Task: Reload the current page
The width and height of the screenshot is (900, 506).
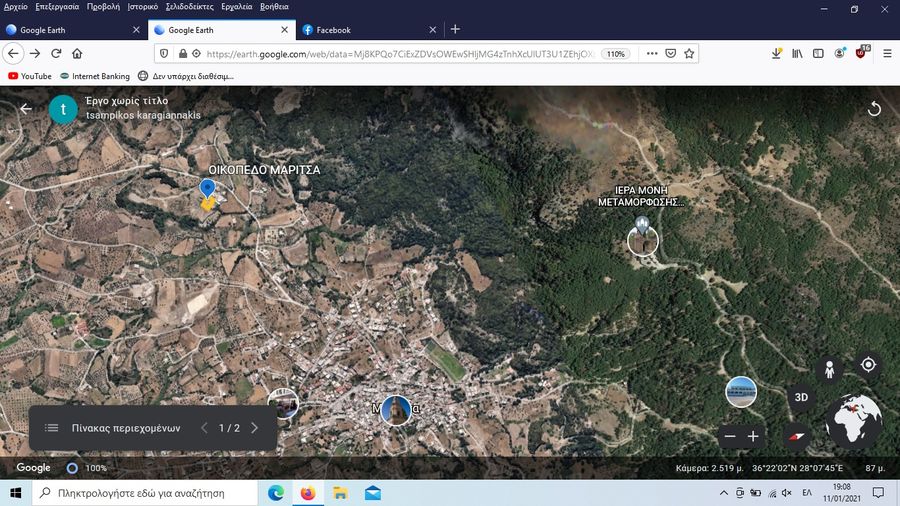Action: 56,53
